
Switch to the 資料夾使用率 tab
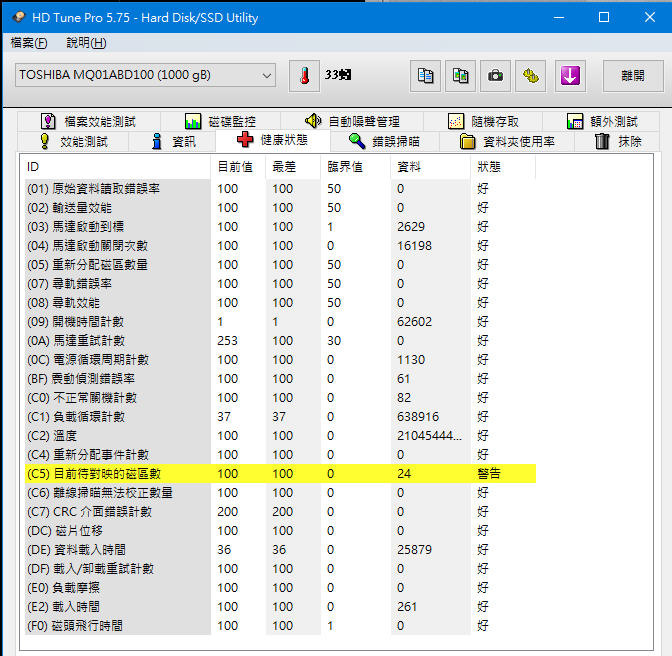(x=507, y=141)
